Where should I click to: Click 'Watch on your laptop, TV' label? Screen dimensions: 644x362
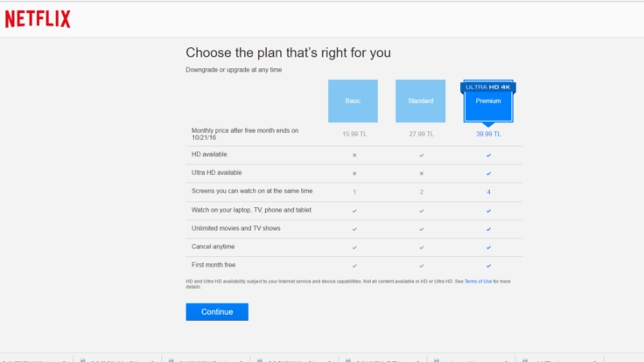(251, 210)
